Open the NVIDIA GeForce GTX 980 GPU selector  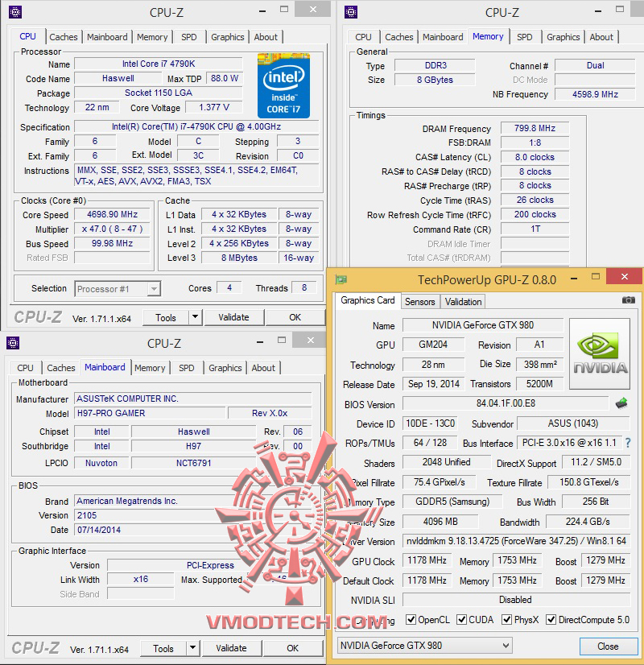(424, 646)
